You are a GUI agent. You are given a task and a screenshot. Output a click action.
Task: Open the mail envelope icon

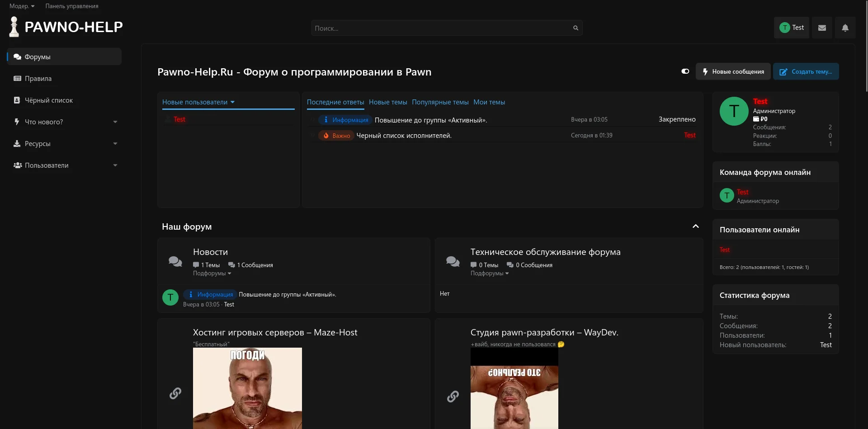click(822, 28)
